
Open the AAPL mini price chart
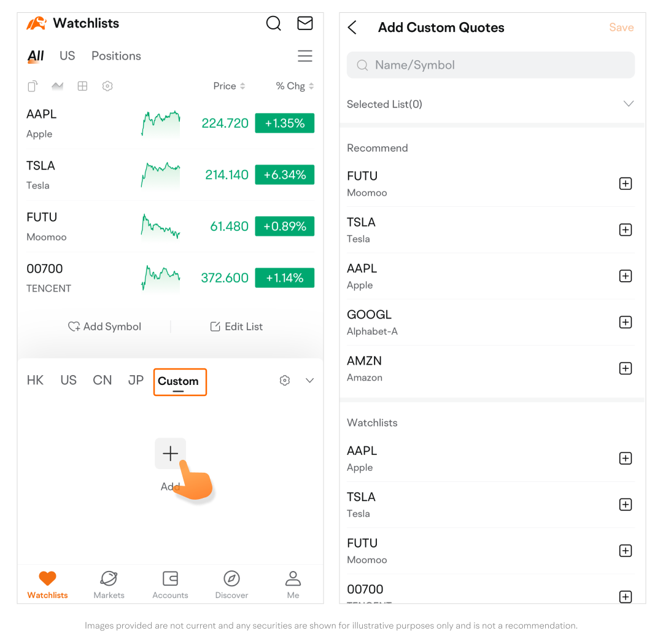(x=160, y=123)
